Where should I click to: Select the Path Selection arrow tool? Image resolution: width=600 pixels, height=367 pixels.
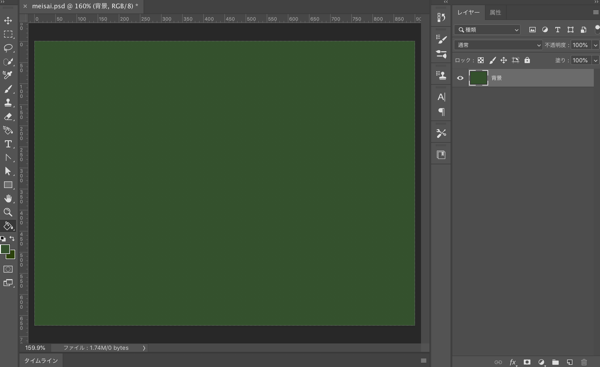pyautogui.click(x=8, y=171)
